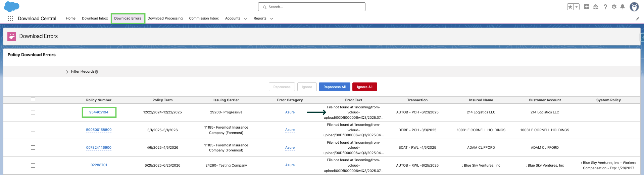Click the System Policy column header
644x175 pixels.
pos(608,100)
